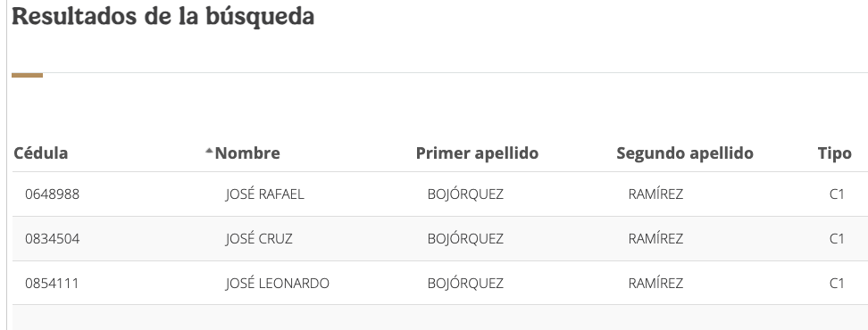Open the JOSÉ RAFAEL record
Image resolution: width=868 pixels, height=330 pixels.
pyautogui.click(x=264, y=194)
